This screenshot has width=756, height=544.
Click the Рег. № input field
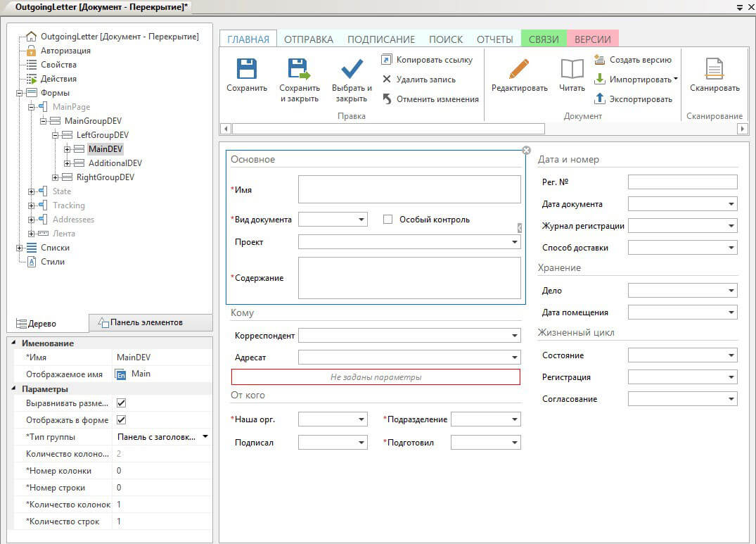(x=682, y=182)
